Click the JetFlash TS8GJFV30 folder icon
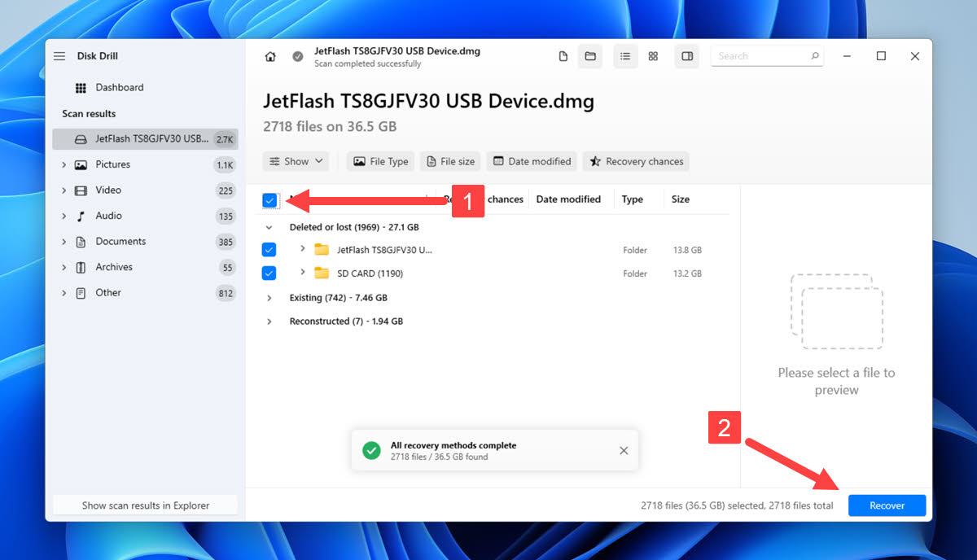This screenshot has height=560, width=977. tap(322, 250)
